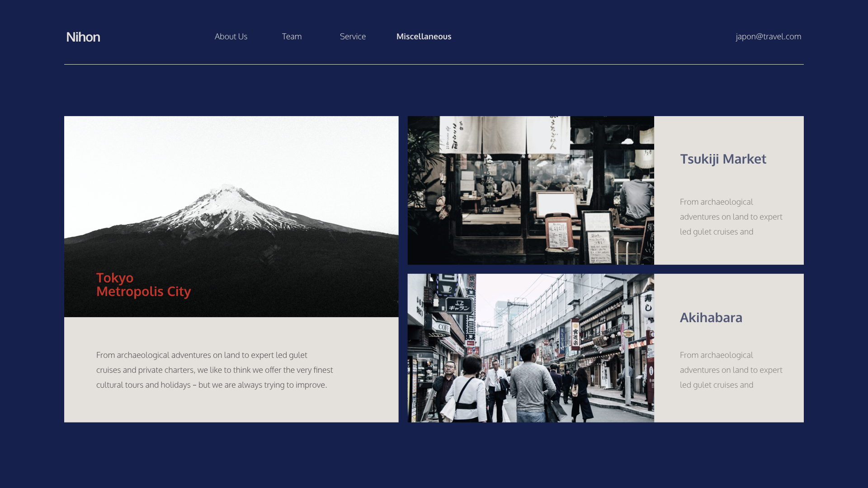The height and width of the screenshot is (488, 868).
Task: Open the Akihabara street photo
Action: (x=530, y=348)
